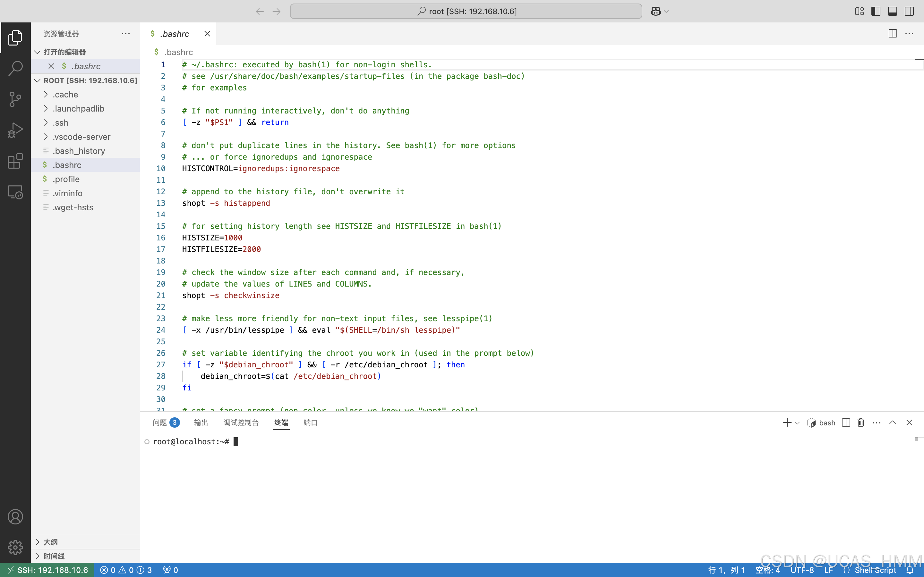Click the SSH: 192.168.10.6 remote indicator
The image size is (924, 577).
(48, 570)
